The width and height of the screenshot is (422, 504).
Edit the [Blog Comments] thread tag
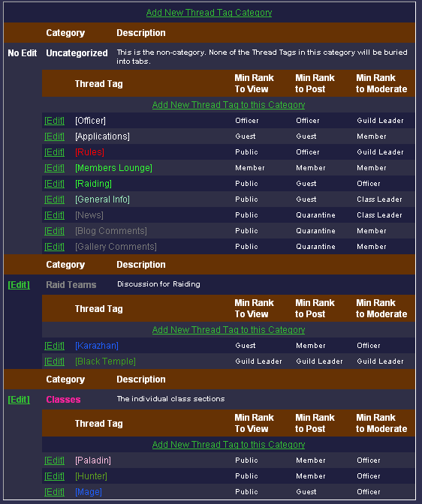pos(54,231)
